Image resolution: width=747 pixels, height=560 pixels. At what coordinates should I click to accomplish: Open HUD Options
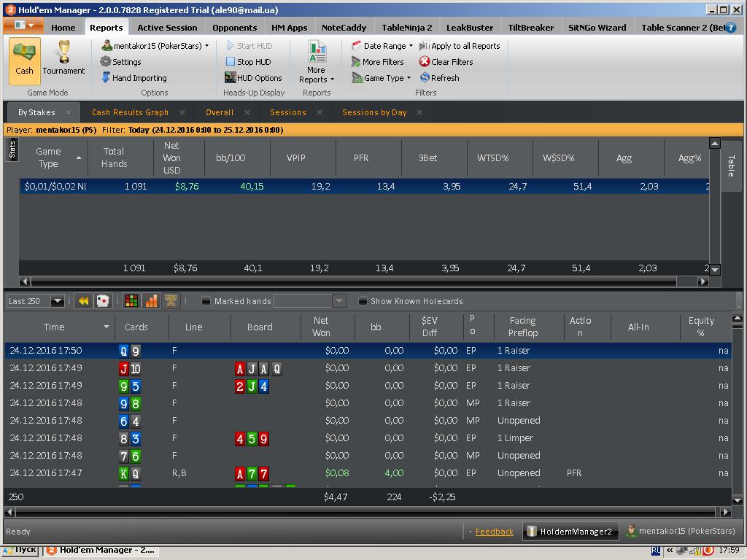[253, 78]
